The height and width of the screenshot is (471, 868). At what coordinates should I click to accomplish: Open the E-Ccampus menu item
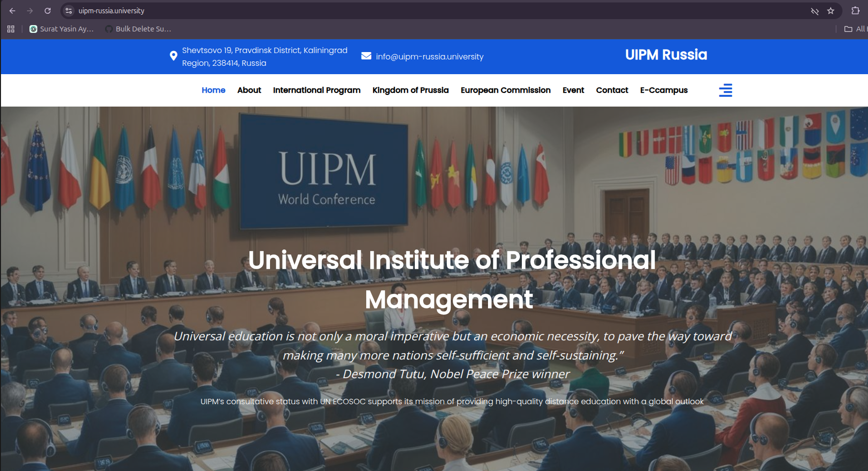664,90
